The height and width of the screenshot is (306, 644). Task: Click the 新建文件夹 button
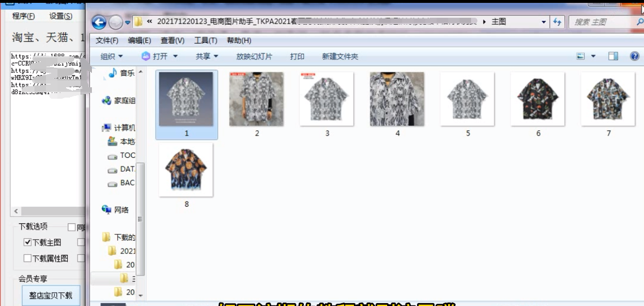click(340, 56)
